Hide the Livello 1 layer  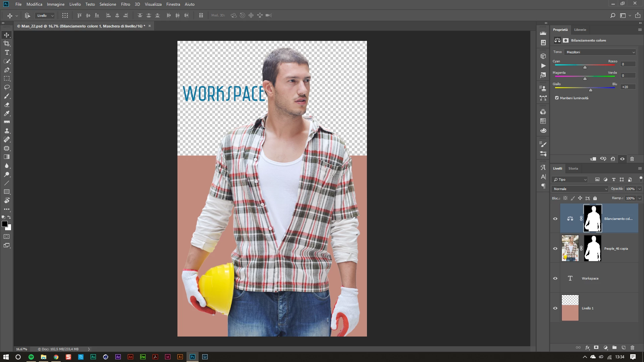click(555, 308)
